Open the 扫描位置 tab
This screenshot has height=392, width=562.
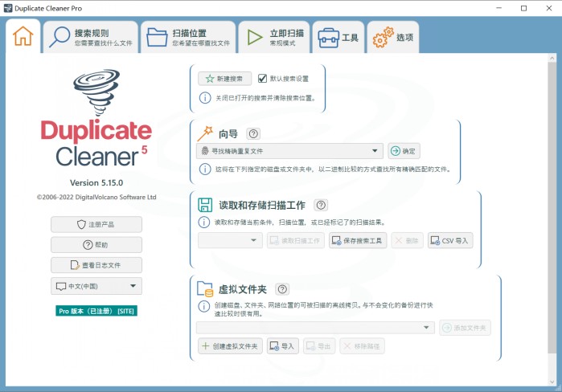click(x=188, y=37)
